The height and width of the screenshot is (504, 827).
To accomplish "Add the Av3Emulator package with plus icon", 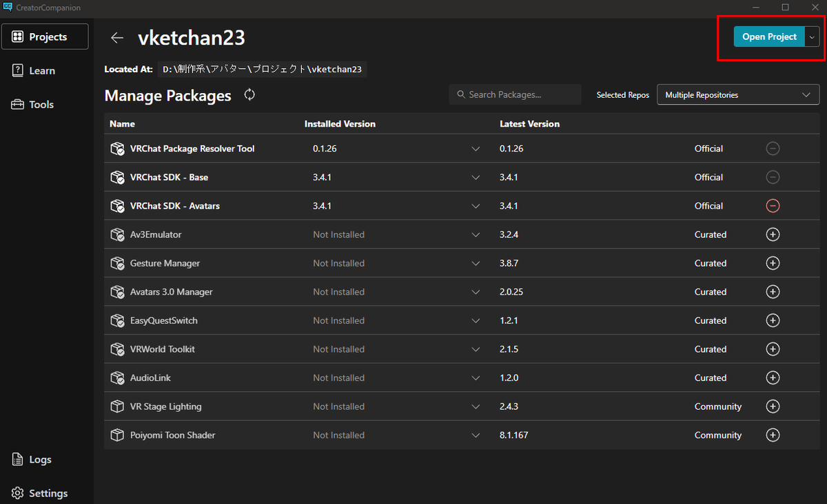I will (773, 235).
